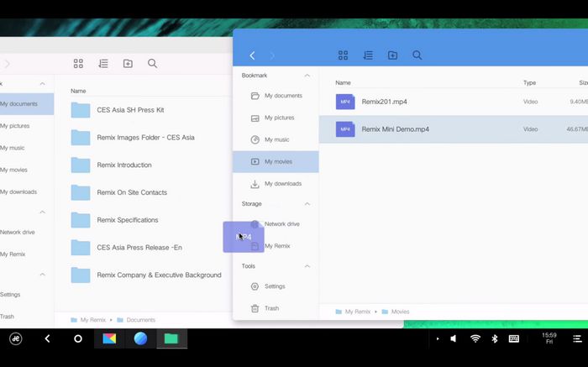Open the file manager app in taskbar
This screenshot has width=588, height=367.
tap(171, 338)
